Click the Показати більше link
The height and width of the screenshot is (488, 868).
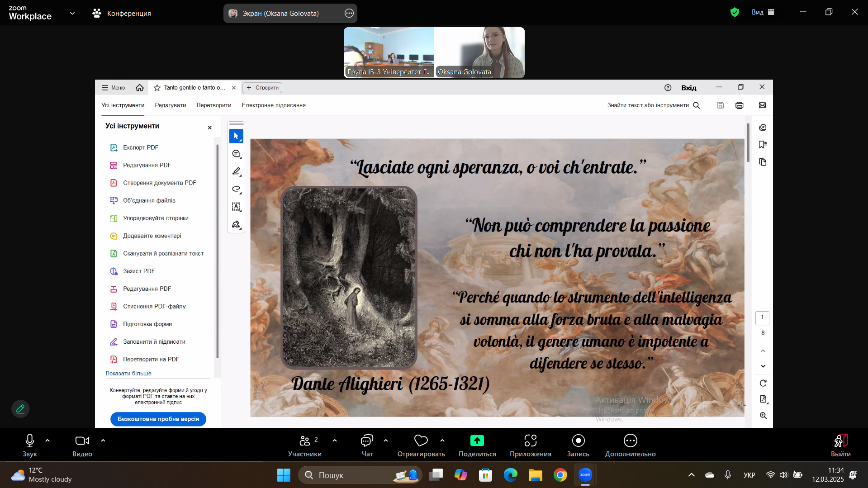pos(128,374)
